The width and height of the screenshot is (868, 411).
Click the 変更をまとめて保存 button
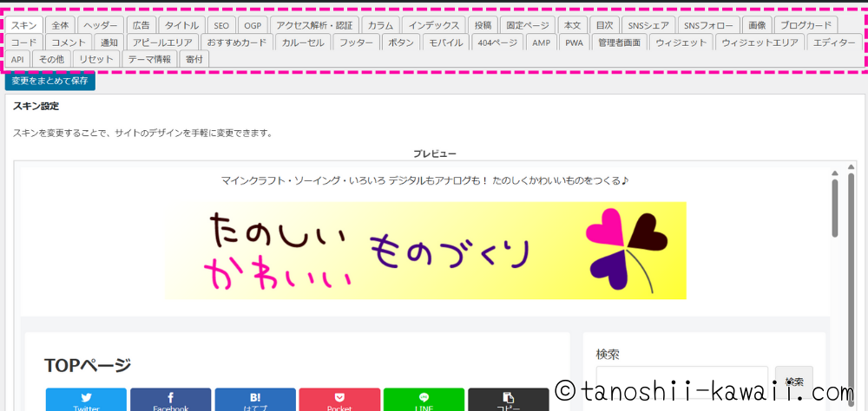[49, 81]
